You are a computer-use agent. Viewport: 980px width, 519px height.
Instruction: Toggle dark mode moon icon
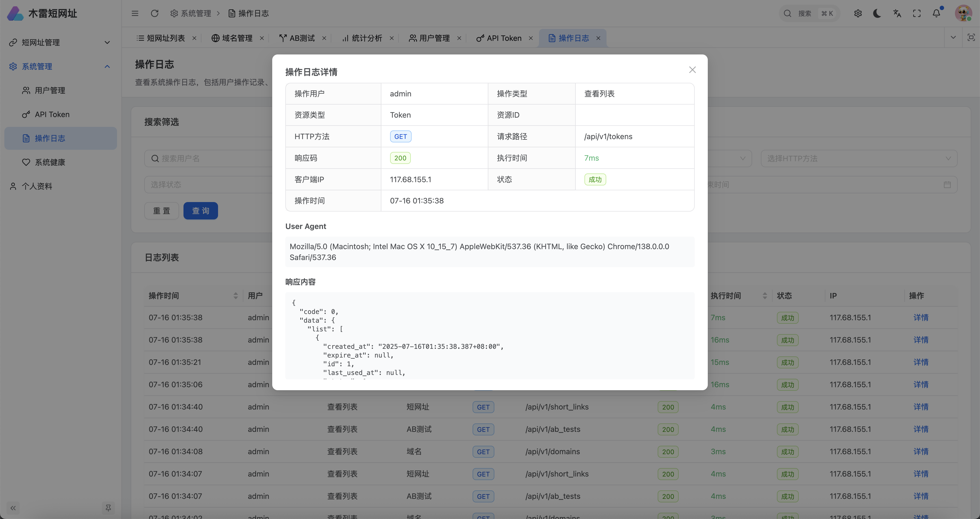click(x=877, y=13)
